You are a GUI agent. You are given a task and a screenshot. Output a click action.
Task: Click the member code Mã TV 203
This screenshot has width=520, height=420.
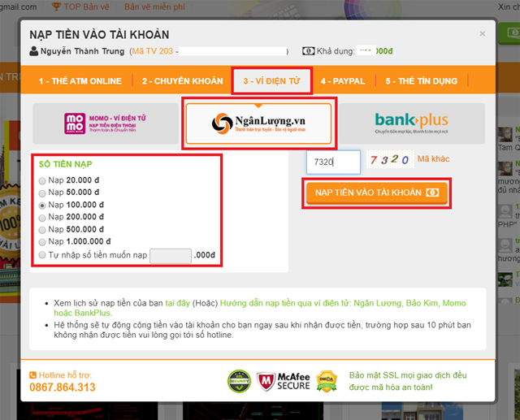(153, 51)
